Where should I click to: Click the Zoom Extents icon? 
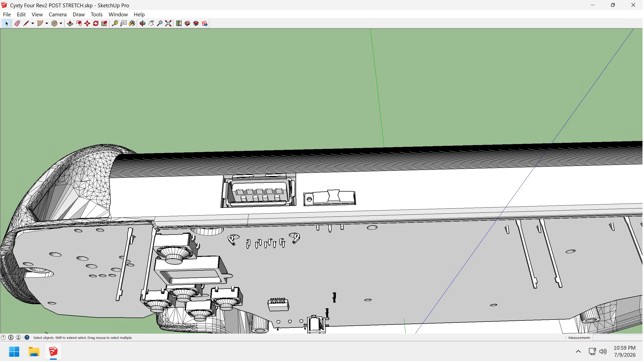[x=168, y=24]
